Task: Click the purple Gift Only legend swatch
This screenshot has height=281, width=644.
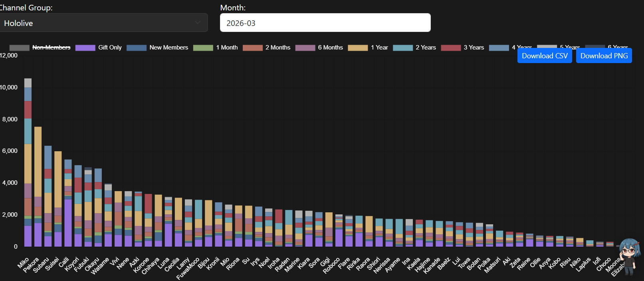Action: [x=85, y=48]
